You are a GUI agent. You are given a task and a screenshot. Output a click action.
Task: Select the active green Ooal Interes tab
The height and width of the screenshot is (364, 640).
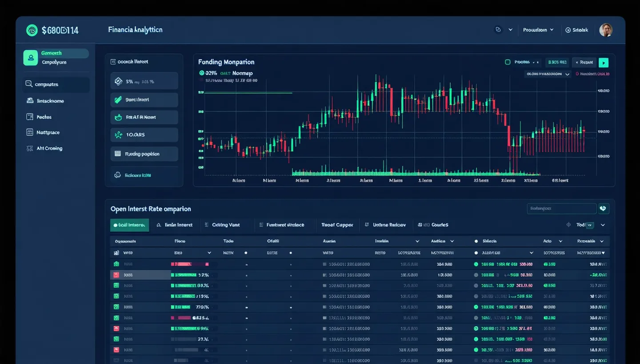(129, 225)
